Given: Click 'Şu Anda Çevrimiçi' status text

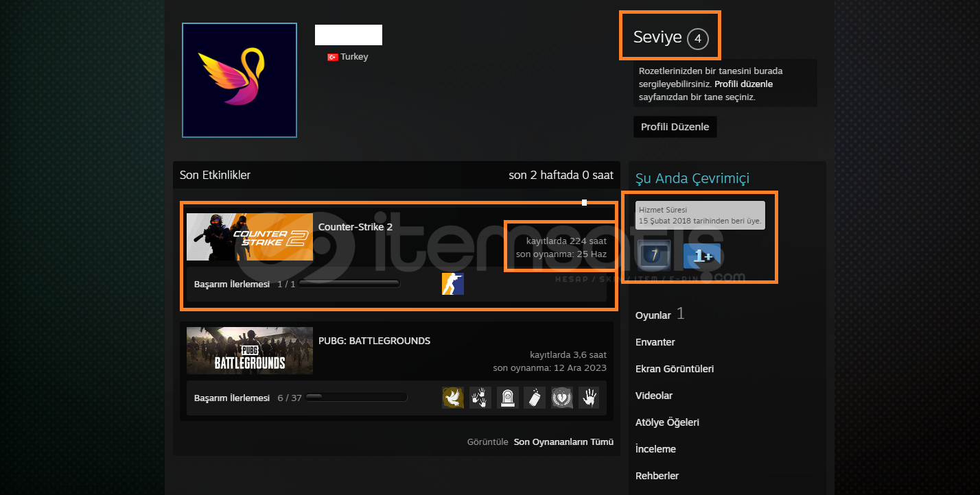Looking at the screenshot, I should click(x=692, y=179).
